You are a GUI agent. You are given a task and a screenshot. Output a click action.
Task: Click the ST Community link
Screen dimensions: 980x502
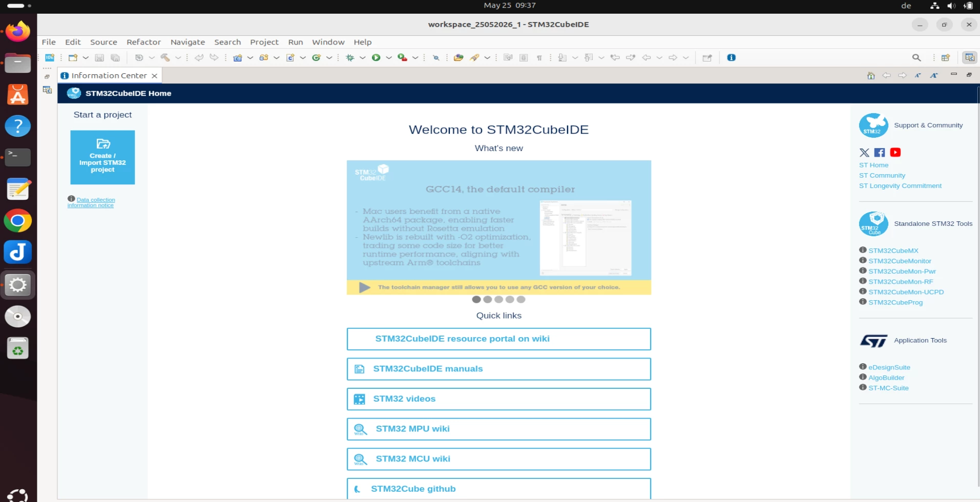882,175
